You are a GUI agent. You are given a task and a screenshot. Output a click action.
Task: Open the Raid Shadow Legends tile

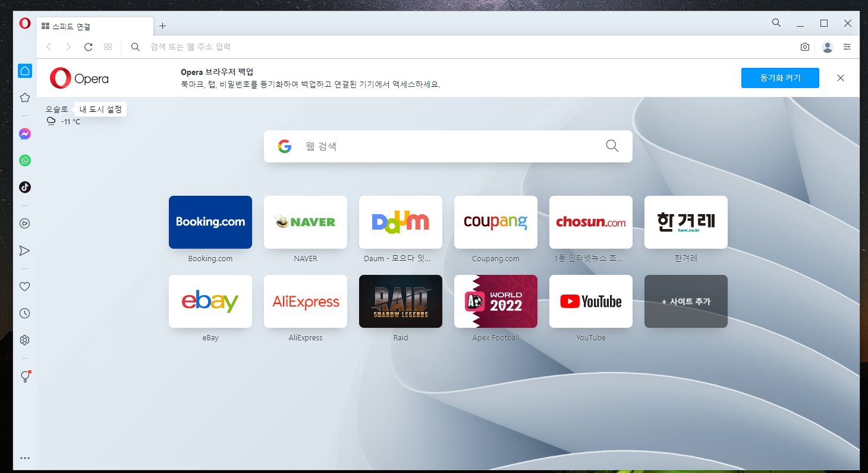pyautogui.click(x=401, y=301)
